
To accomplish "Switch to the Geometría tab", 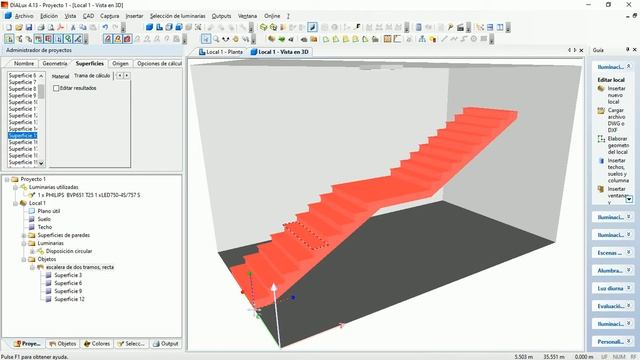I will click(x=55, y=64).
